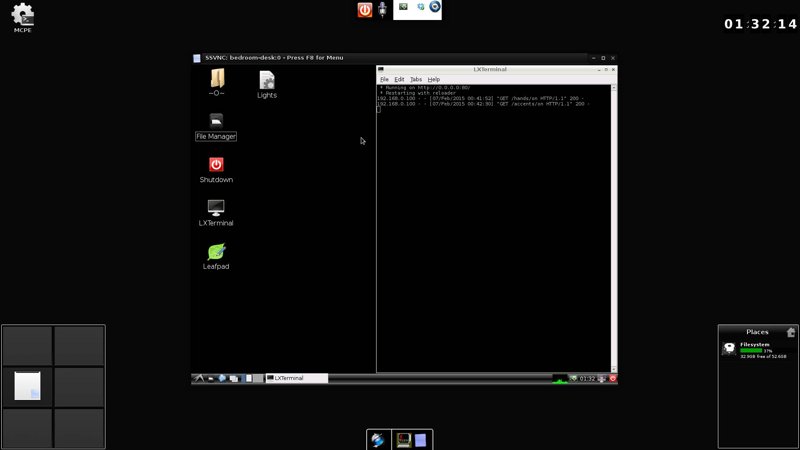Click the Shutdown desktop icon
This screenshot has height=450, width=800.
pyautogui.click(x=216, y=165)
